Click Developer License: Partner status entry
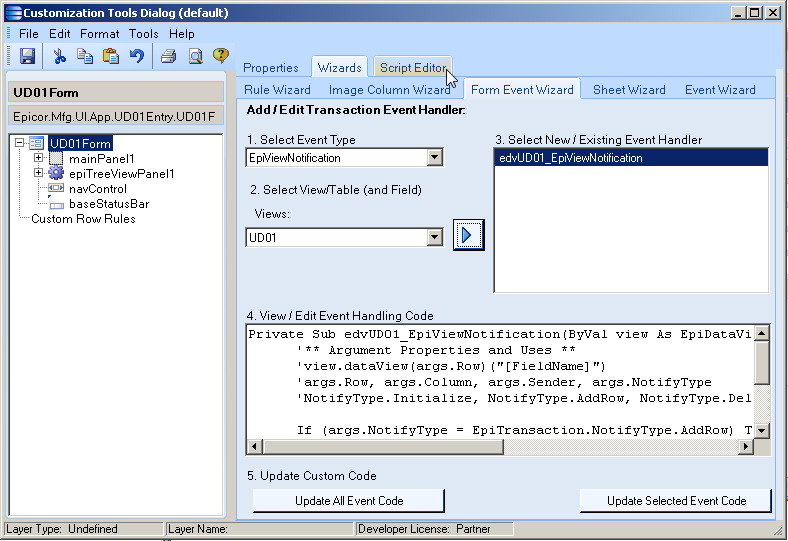 (x=435, y=529)
